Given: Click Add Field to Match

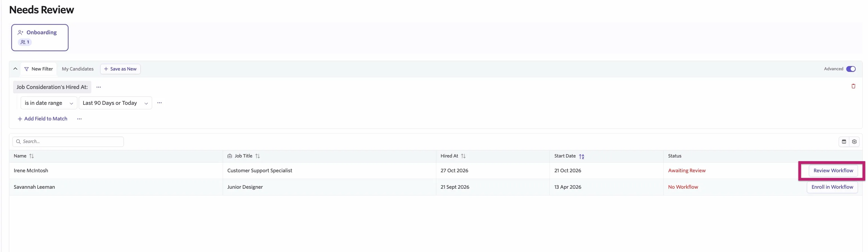Looking at the screenshot, I should (x=42, y=119).
